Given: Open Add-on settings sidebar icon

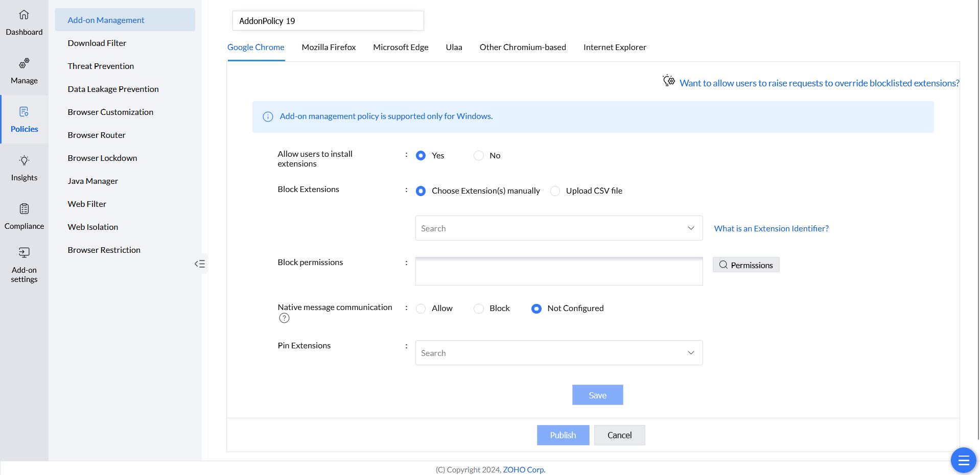Looking at the screenshot, I should coord(24,252).
